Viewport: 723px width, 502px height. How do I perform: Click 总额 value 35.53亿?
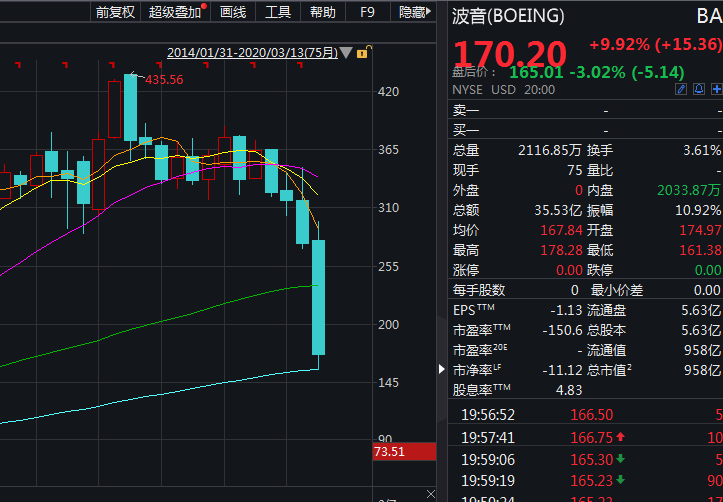[558, 210]
